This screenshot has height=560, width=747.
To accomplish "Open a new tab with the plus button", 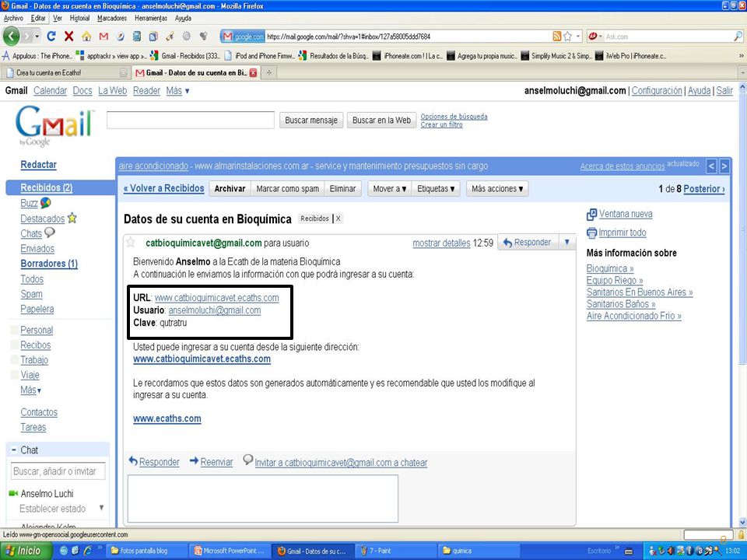I will [x=269, y=73].
